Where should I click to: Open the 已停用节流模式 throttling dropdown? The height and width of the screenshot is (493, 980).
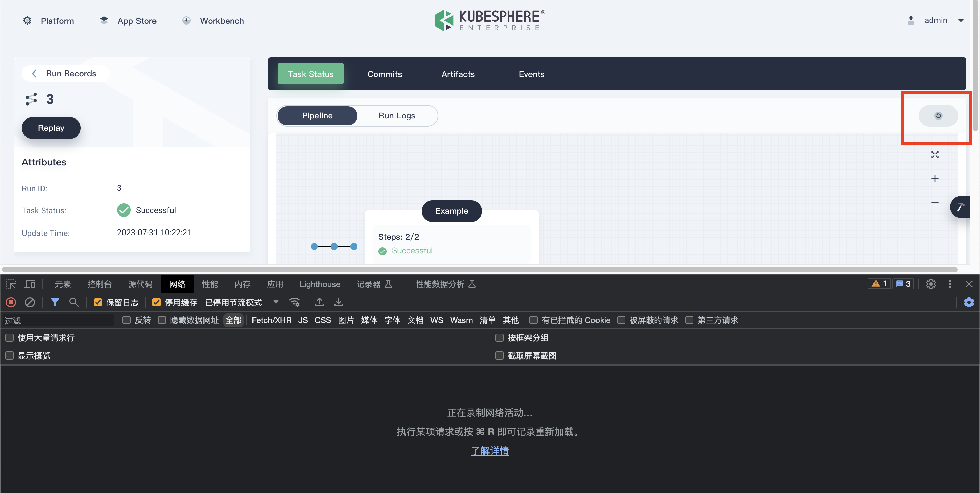[x=276, y=302]
